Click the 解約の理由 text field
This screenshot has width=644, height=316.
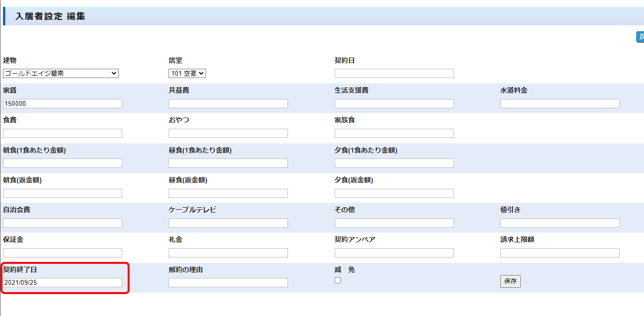tap(228, 283)
